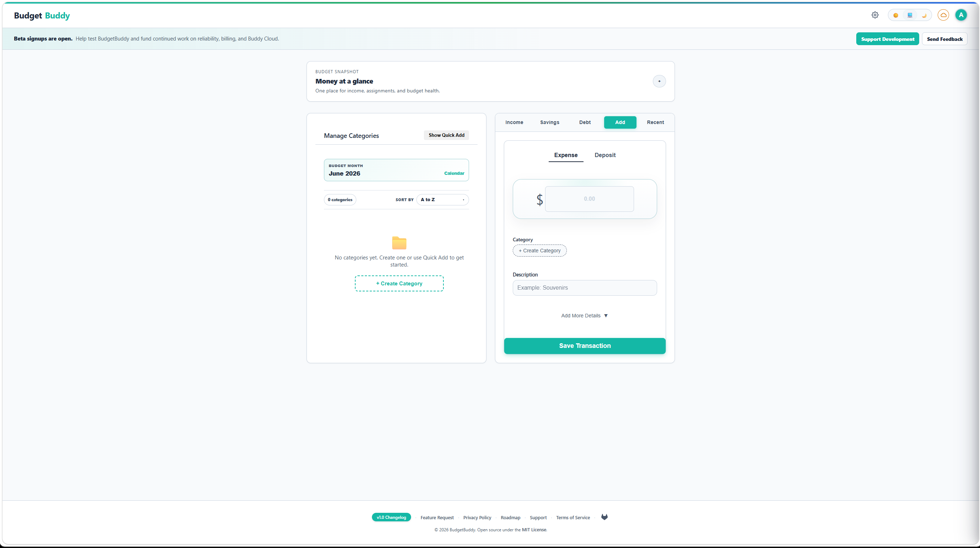980x548 pixels.
Task: Open settings via the gear icon
Action: [x=875, y=15]
